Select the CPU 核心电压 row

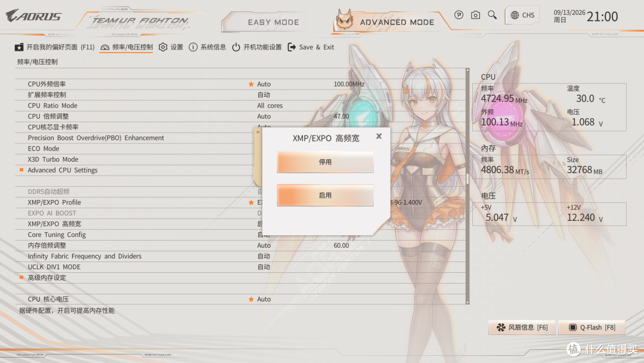click(240, 299)
